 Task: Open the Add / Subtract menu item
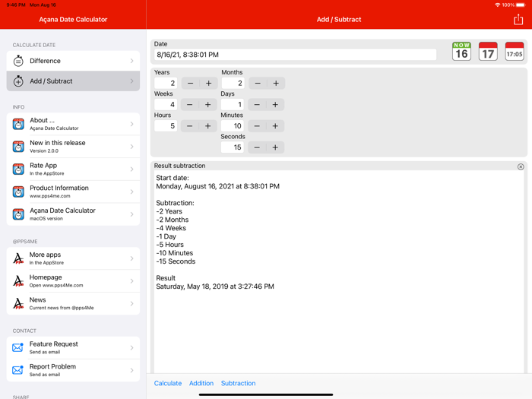73,81
